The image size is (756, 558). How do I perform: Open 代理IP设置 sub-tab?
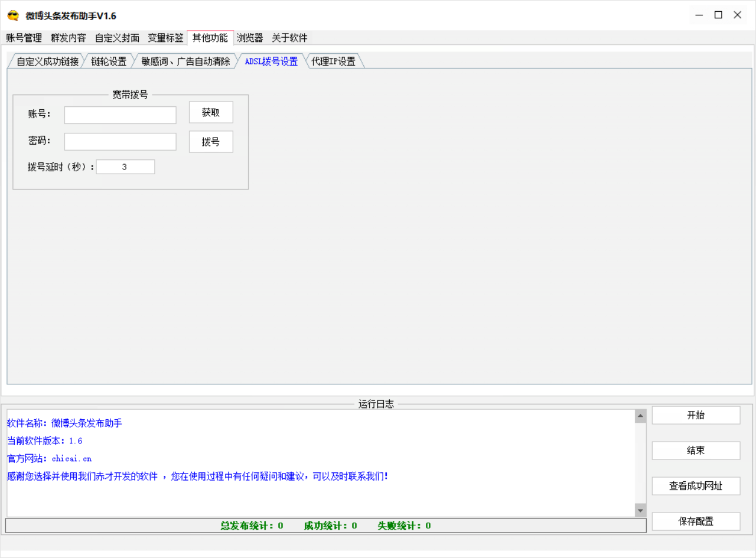pos(334,61)
